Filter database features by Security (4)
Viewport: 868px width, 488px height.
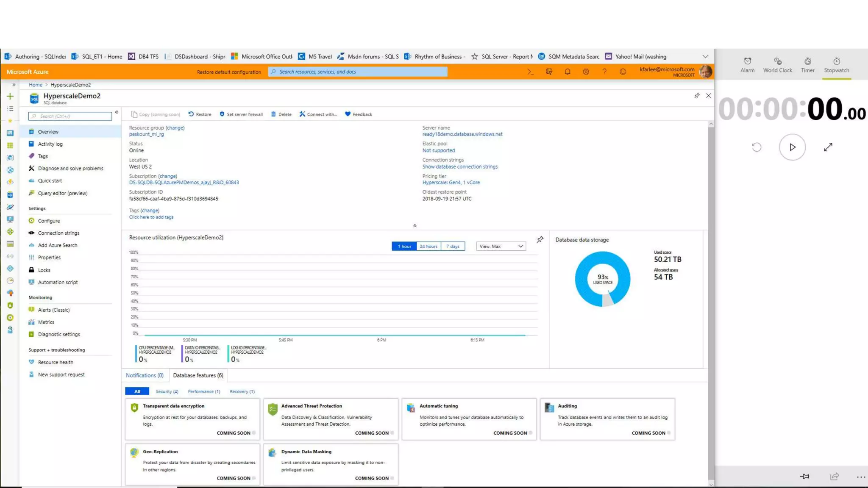167,391
